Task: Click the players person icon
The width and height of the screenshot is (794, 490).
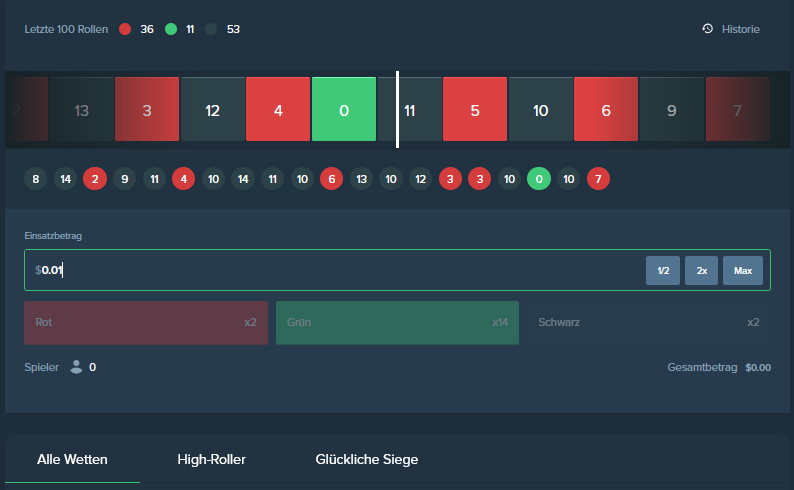Action: click(76, 367)
